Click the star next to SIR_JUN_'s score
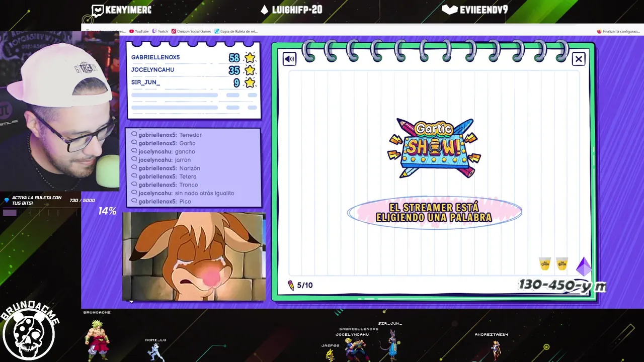Screen dimensions: 644x362 (x=250, y=82)
